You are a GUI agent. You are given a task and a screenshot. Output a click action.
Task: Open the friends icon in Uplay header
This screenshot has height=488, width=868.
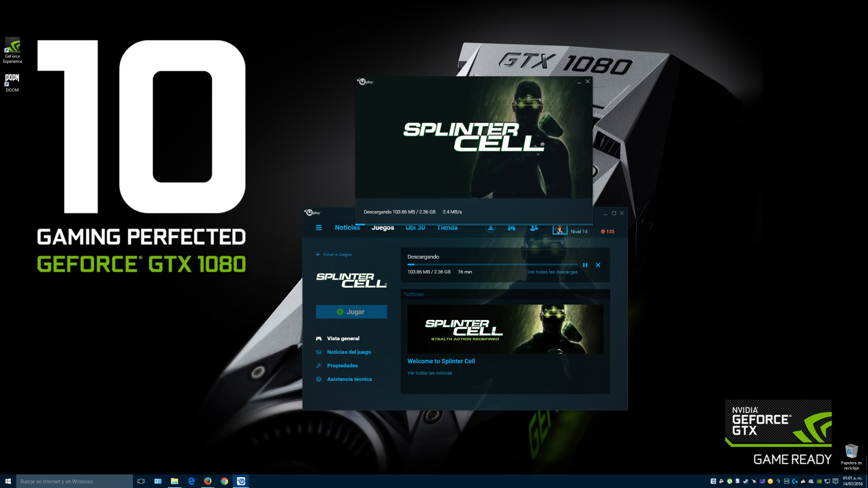click(x=534, y=228)
